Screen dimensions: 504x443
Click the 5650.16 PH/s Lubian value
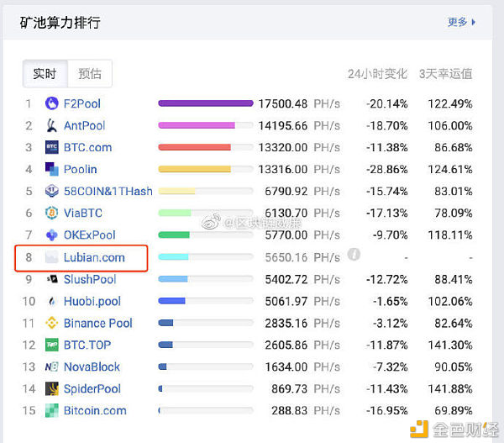click(x=302, y=257)
